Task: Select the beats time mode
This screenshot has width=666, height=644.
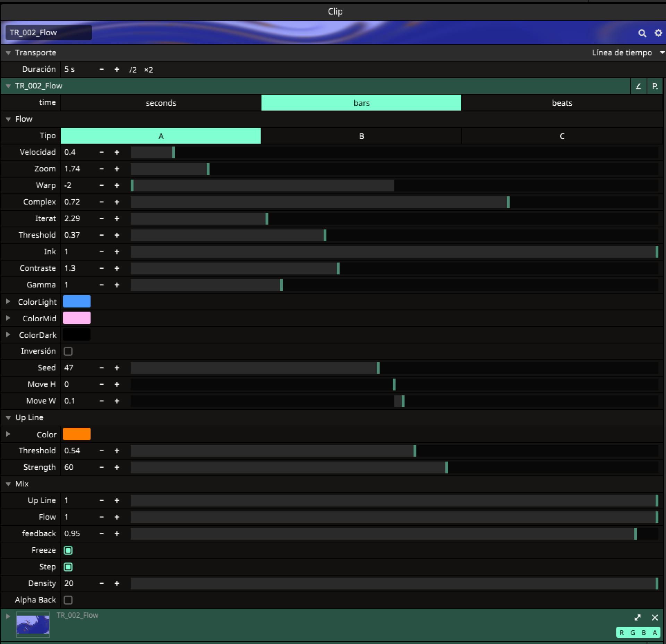Action: point(562,103)
